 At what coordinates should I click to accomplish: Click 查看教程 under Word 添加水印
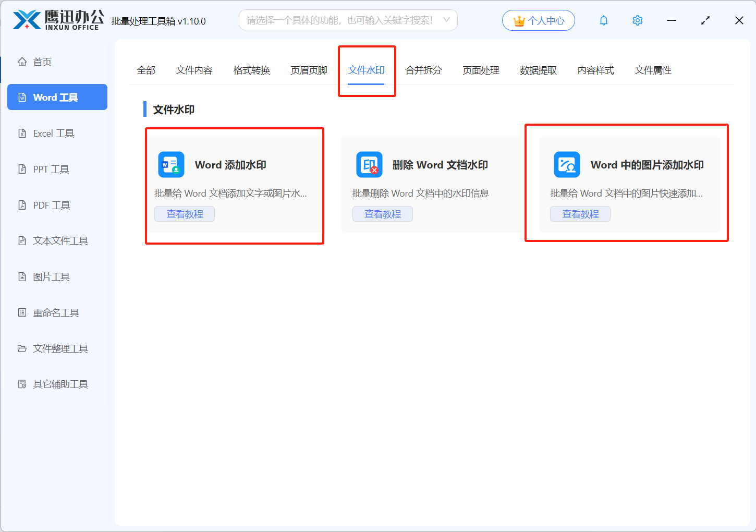click(x=185, y=214)
